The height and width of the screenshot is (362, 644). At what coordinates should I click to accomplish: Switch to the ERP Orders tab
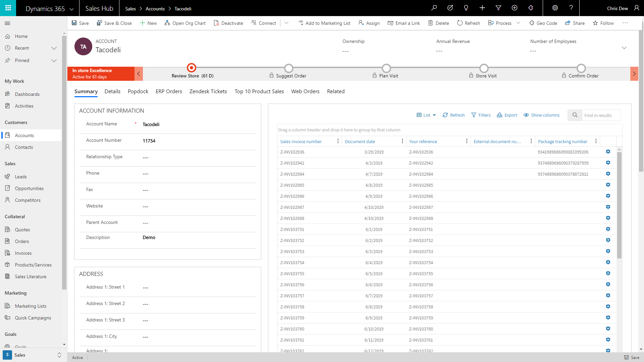coord(169,92)
